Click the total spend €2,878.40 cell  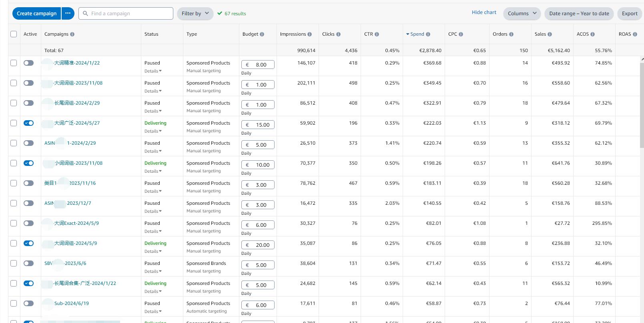(430, 50)
